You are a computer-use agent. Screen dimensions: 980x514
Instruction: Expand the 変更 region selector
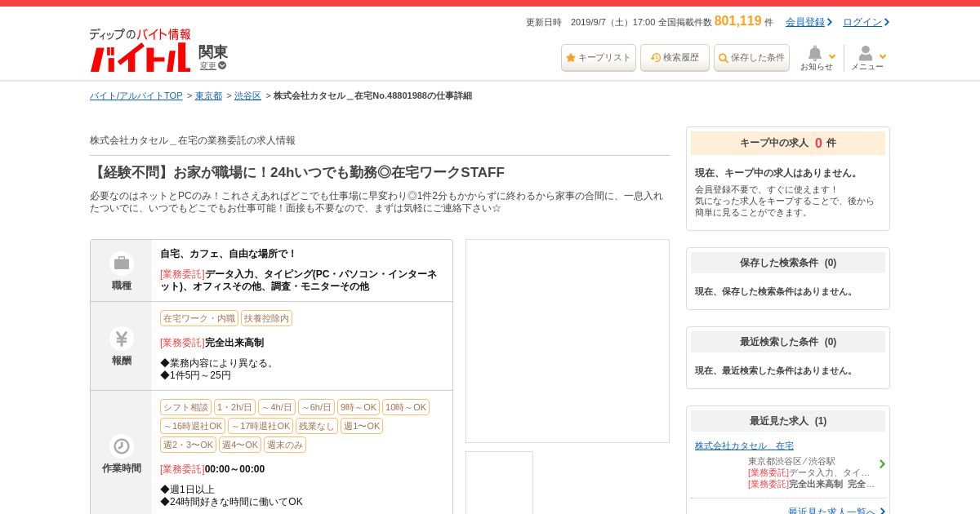pos(212,66)
